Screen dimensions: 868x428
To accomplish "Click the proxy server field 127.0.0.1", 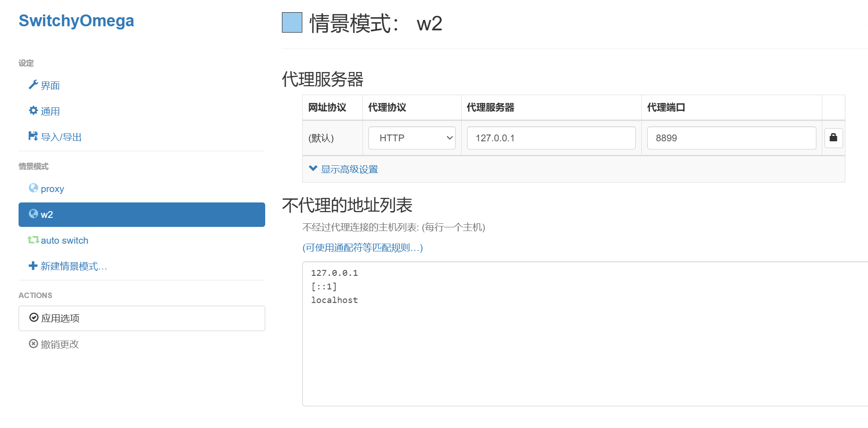I will [x=551, y=138].
